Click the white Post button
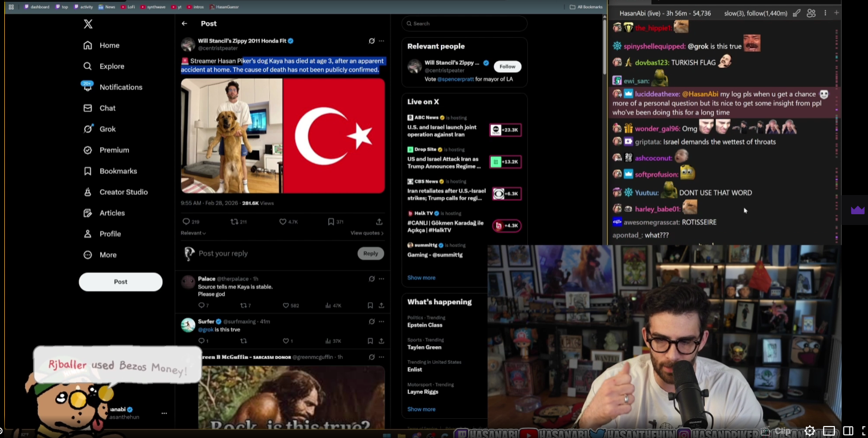This screenshot has width=868, height=438. click(121, 282)
